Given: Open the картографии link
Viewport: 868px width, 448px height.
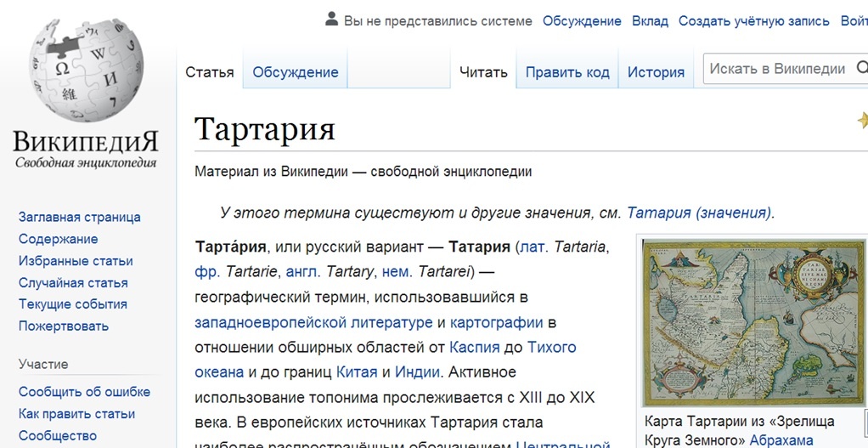Looking at the screenshot, I should coord(497,322).
